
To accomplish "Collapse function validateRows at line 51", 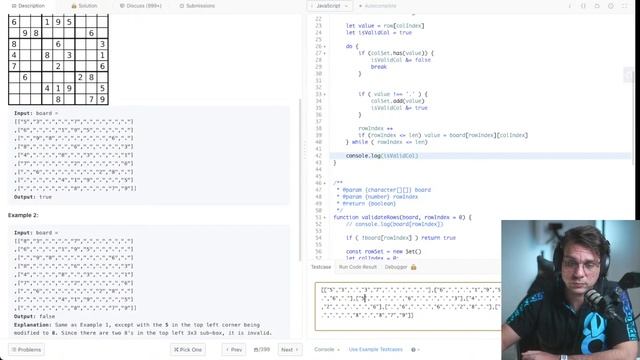I will pyautogui.click(x=324, y=218).
